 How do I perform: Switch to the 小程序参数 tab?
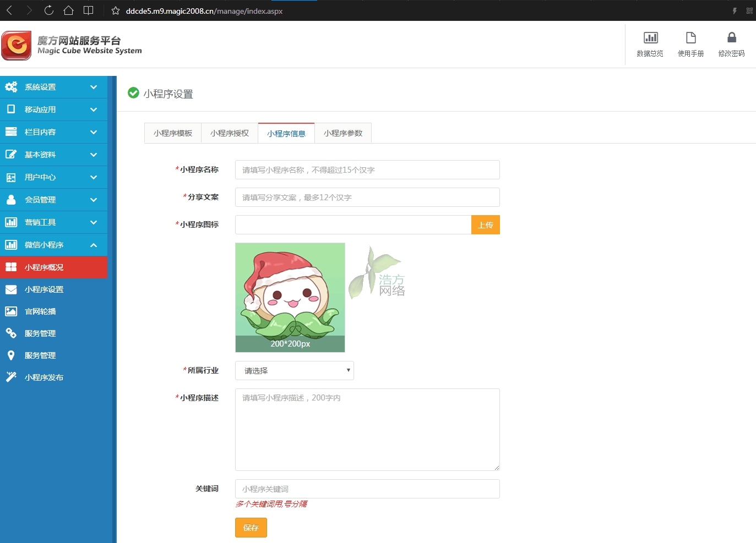(x=342, y=133)
